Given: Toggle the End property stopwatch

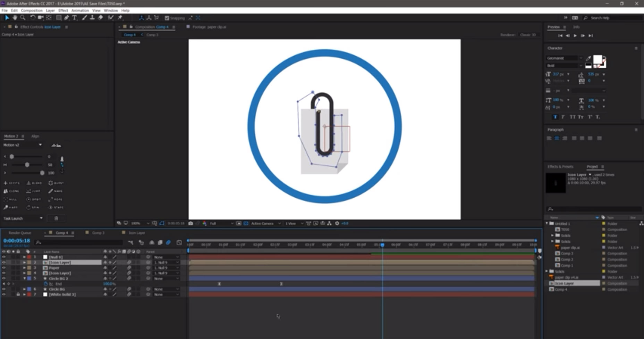Looking at the screenshot, I should [x=45, y=284].
